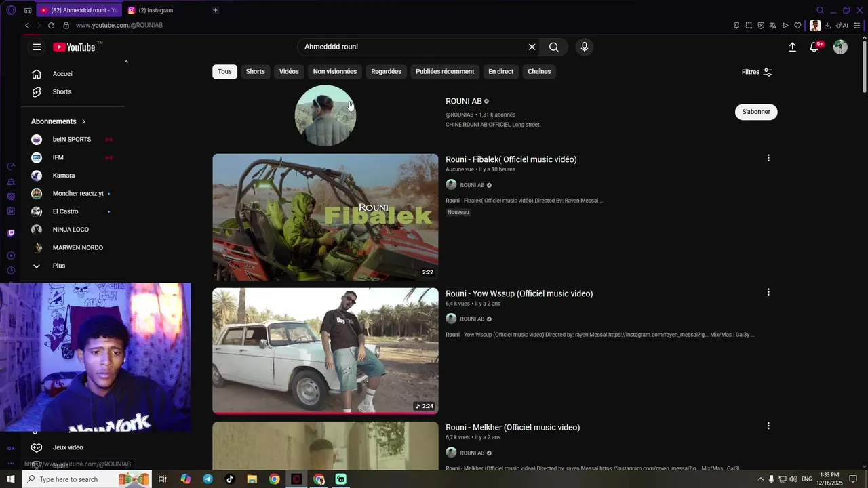The height and width of the screenshot is (488, 868).
Task: Open the notifications bell
Action: (x=815, y=47)
